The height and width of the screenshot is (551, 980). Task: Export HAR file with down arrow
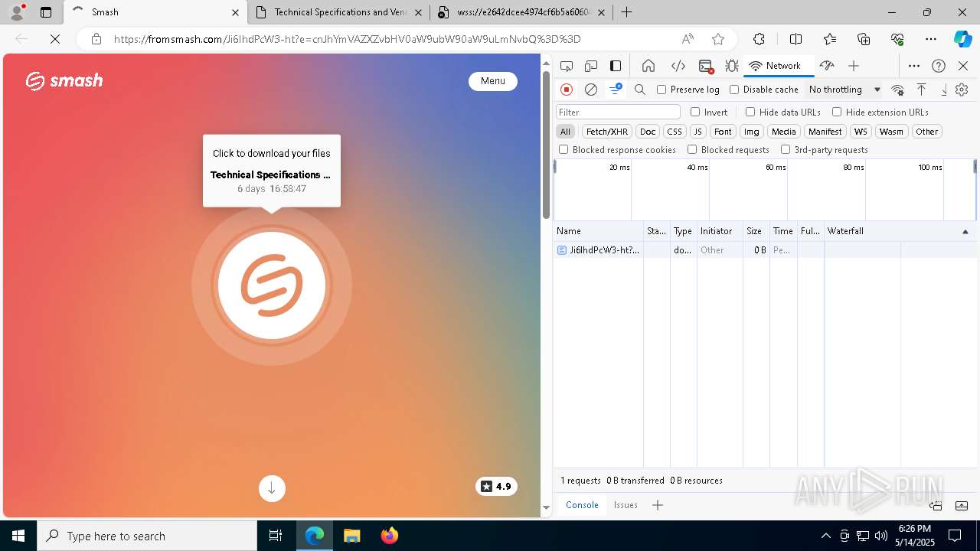click(944, 90)
